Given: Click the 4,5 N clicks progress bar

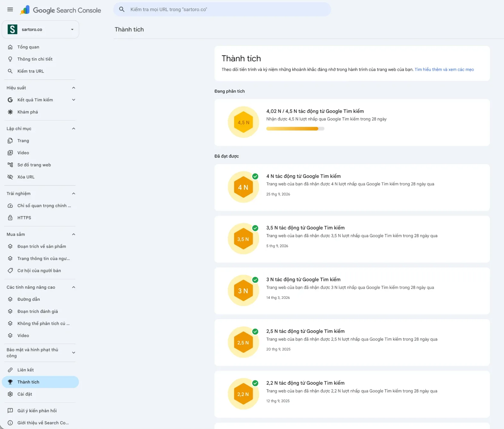Looking at the screenshot, I should (x=295, y=129).
